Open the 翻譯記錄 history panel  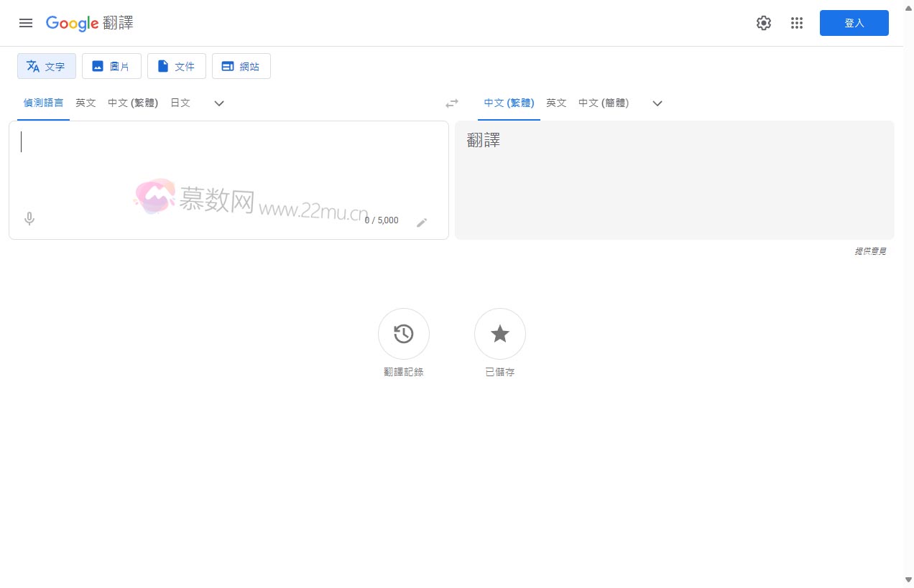click(x=403, y=334)
